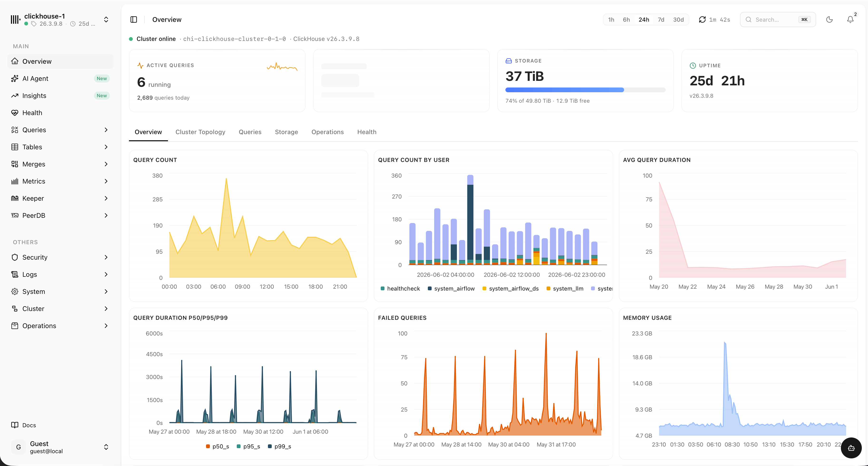Click the Operations icon in sidebar
This screenshot has width=868, height=466.
(x=15, y=326)
